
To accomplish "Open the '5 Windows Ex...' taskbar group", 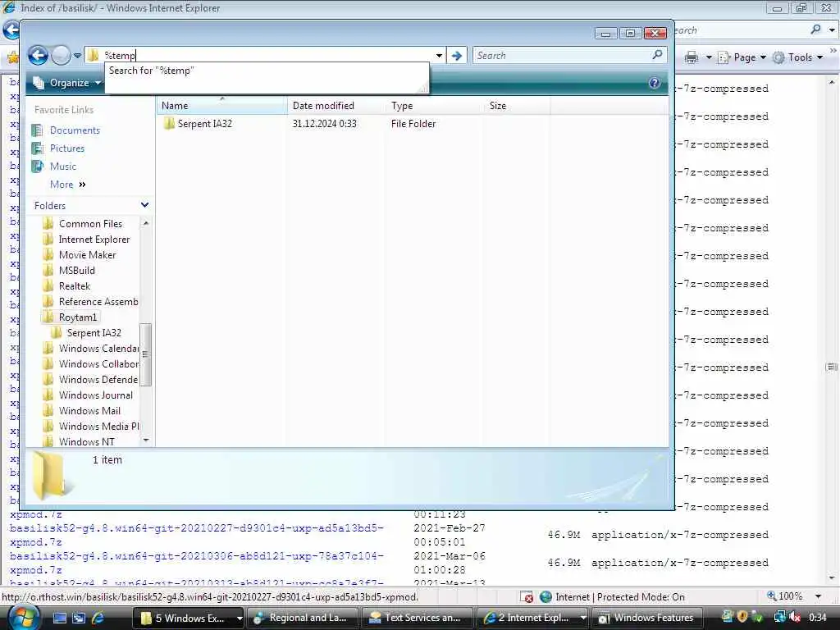I will [x=188, y=618].
